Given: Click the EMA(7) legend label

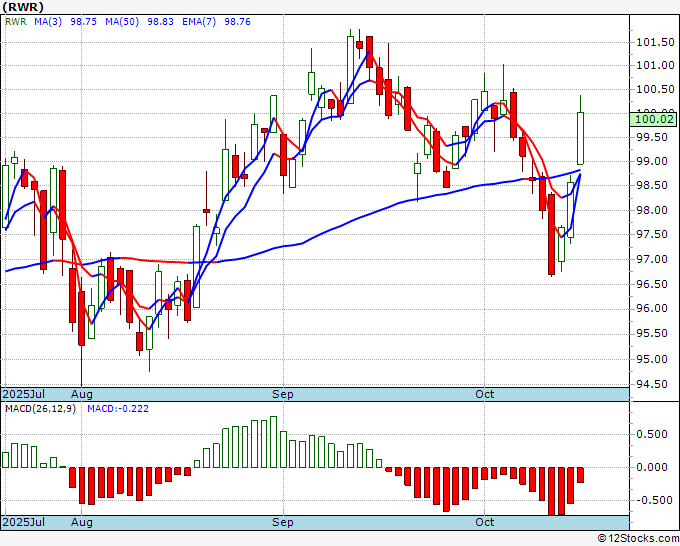Looking at the screenshot, I should [199, 22].
